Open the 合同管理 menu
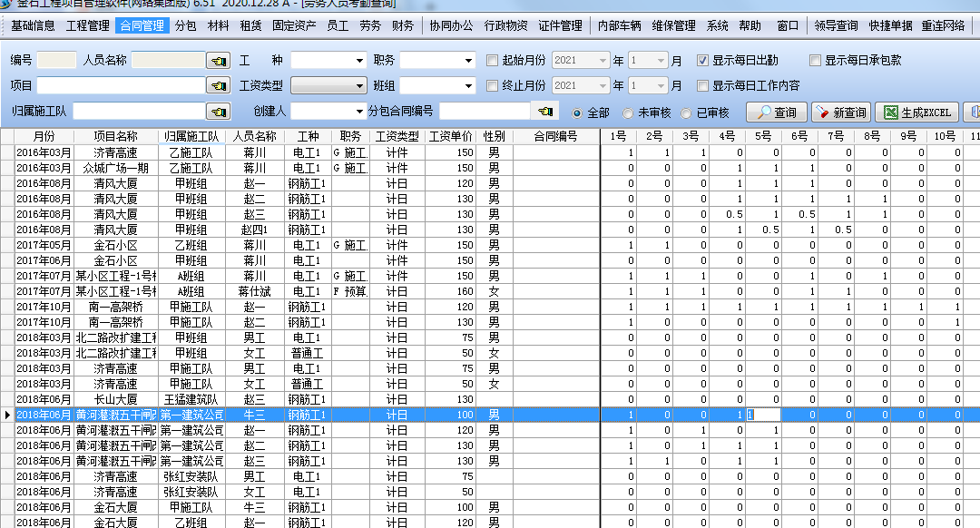This screenshot has height=528, width=980. coord(142,25)
